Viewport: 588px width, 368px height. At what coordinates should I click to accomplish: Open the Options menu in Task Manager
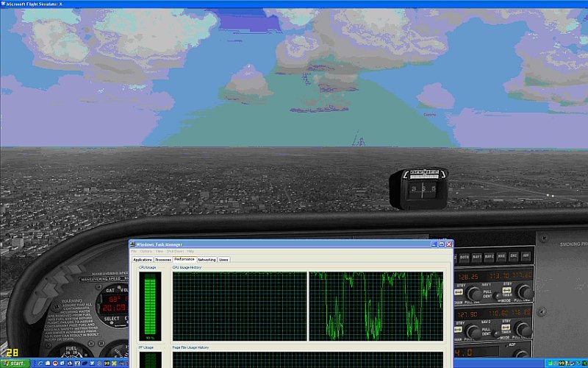146,251
